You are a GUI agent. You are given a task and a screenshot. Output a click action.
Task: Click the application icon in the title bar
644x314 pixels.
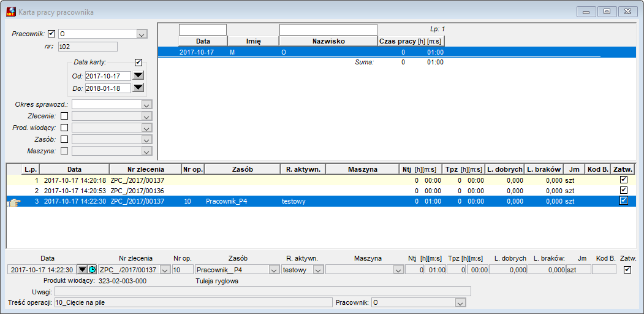click(x=10, y=12)
